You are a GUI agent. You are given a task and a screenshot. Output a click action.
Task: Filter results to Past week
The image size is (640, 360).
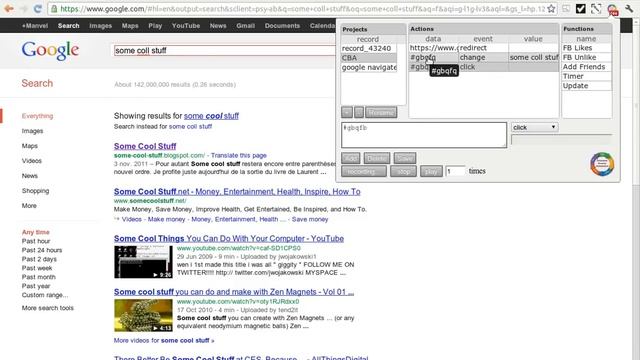click(37, 268)
